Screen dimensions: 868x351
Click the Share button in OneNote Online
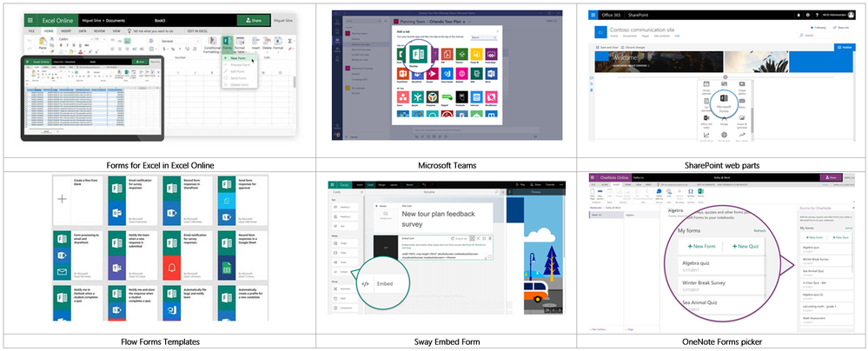831,178
